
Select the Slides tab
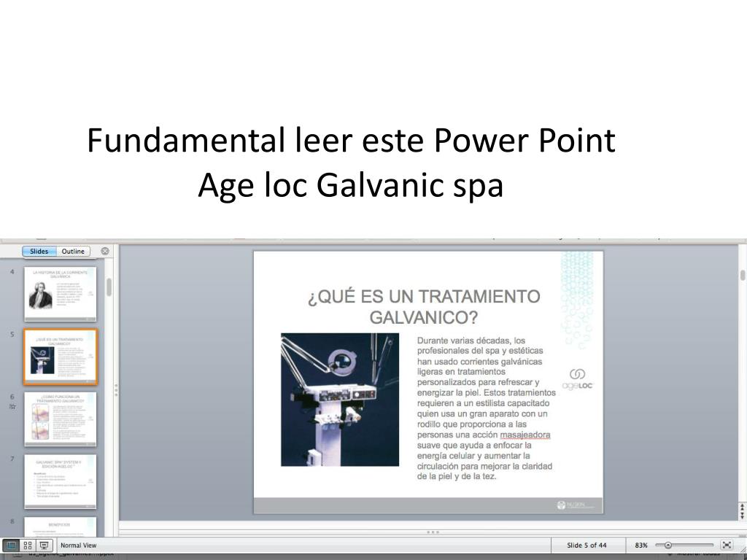[39, 251]
